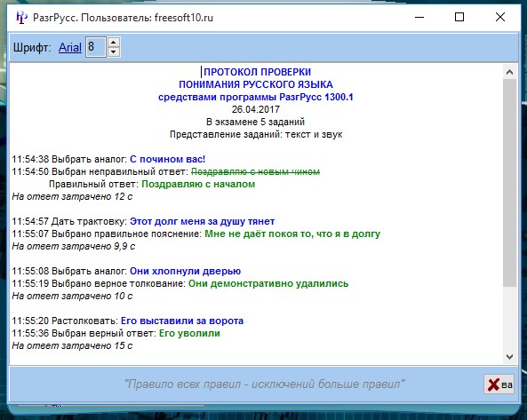The width and height of the screenshot is (527, 420).
Task: Click the Шрифт: label
Action: pos(32,47)
